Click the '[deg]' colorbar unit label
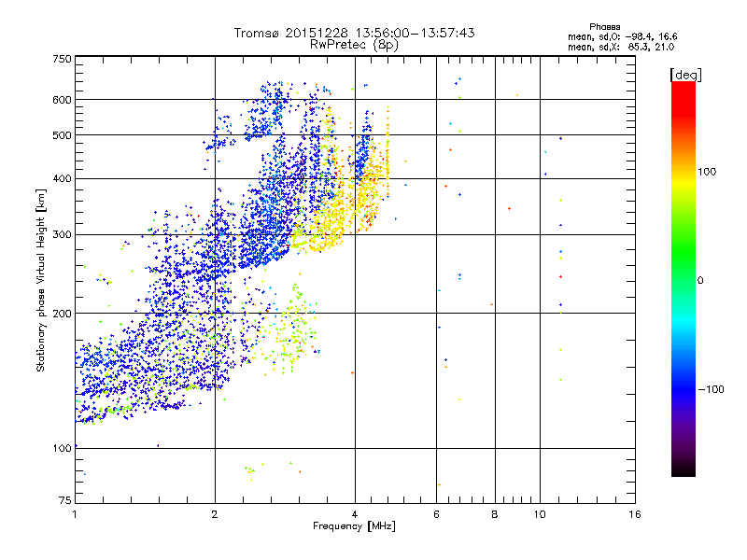Image resolution: width=747 pixels, height=560 pixels. click(685, 75)
